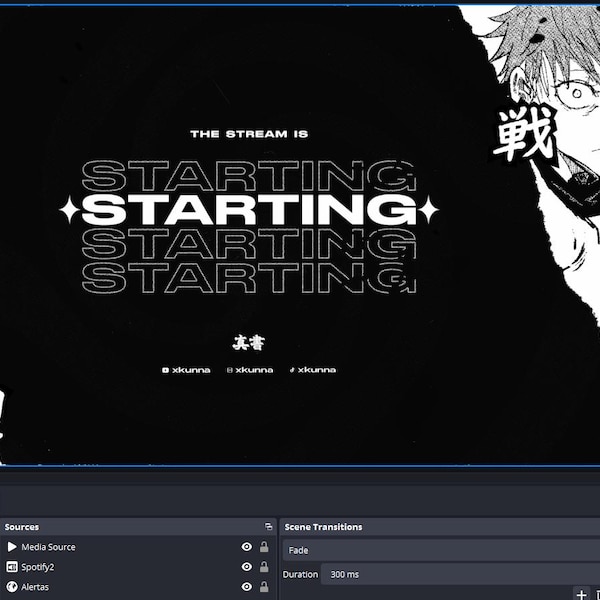Click the Duration 300 ms field

click(460, 574)
